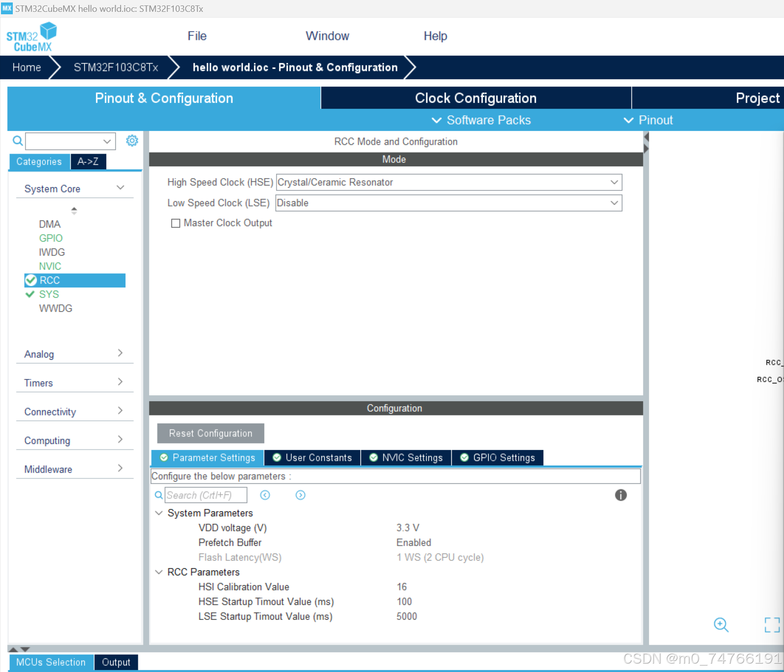
Task: Click HSI Calibration Value 16
Action: coord(402,587)
